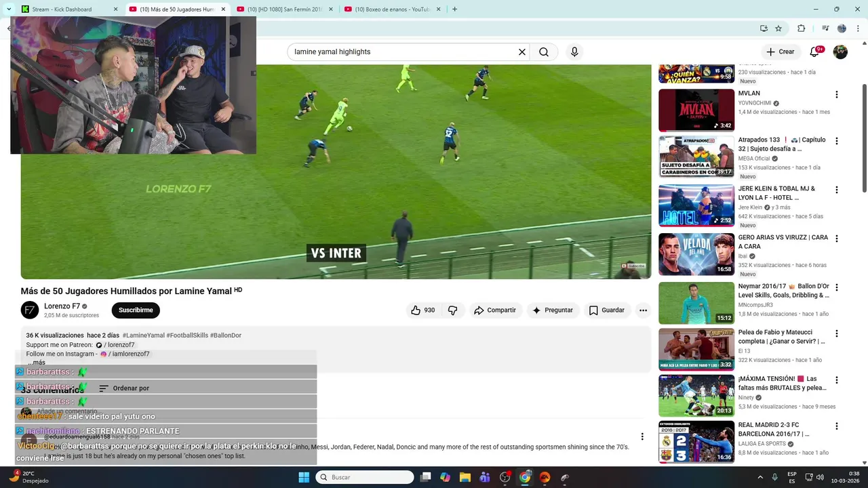This screenshot has height=488, width=868.
Task: Open weather widget 20°C Despejado
Action: [28, 477]
